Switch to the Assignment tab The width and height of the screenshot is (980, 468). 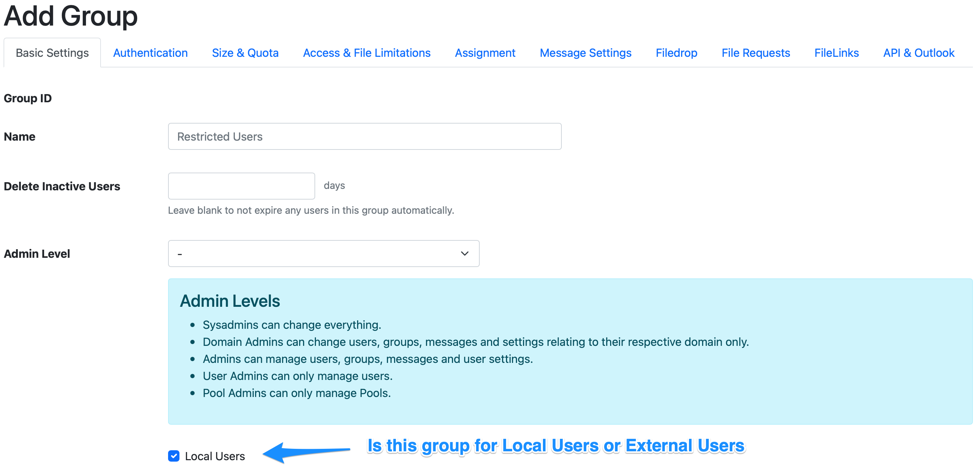(485, 53)
